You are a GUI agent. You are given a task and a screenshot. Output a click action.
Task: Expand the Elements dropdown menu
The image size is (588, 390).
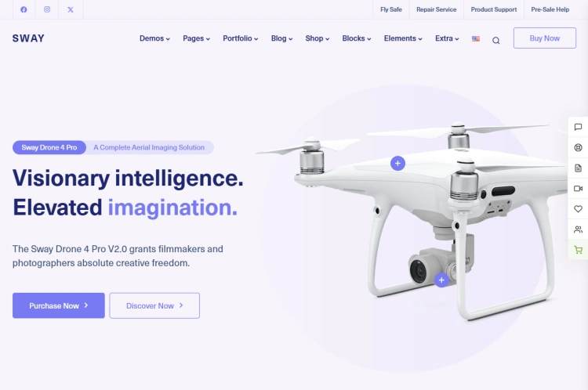pyautogui.click(x=403, y=38)
